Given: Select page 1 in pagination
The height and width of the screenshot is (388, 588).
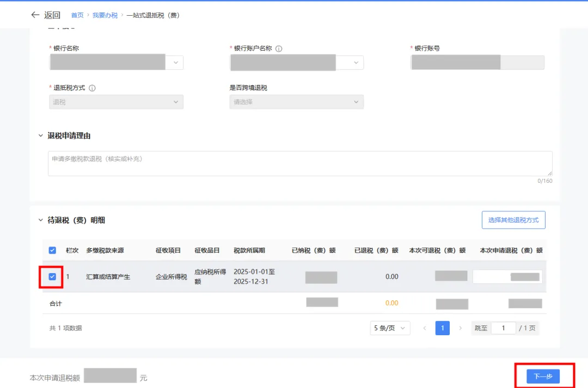Looking at the screenshot, I should [443, 328].
